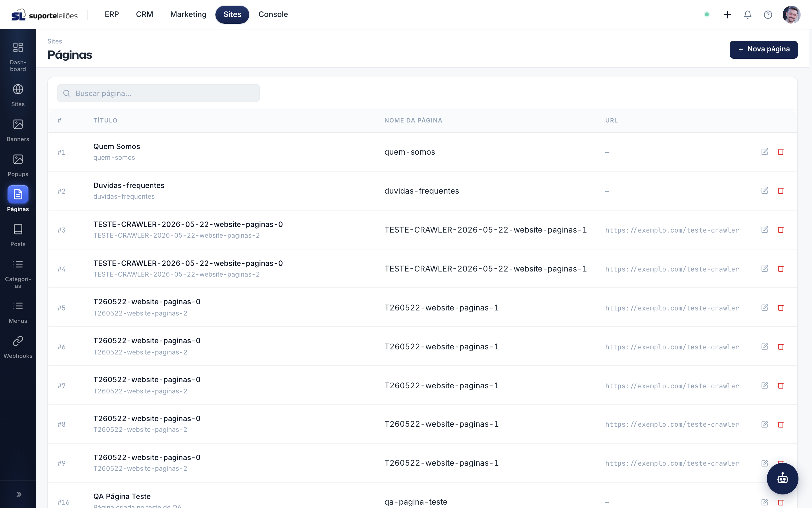This screenshot has height=508, width=812.
Task: Click the quem-somos page name cell
Action: tap(409, 152)
